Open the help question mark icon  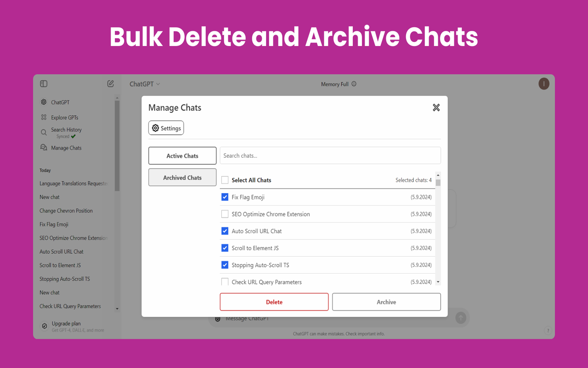click(548, 330)
